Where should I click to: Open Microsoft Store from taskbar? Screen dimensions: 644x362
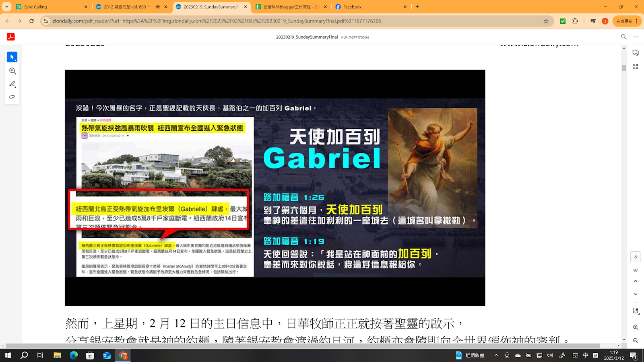coord(90,355)
